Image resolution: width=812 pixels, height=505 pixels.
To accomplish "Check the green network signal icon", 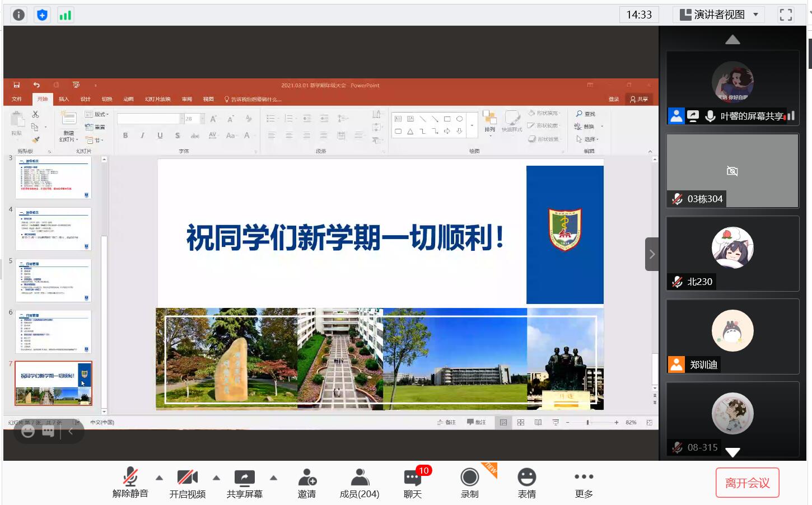I will click(x=66, y=15).
